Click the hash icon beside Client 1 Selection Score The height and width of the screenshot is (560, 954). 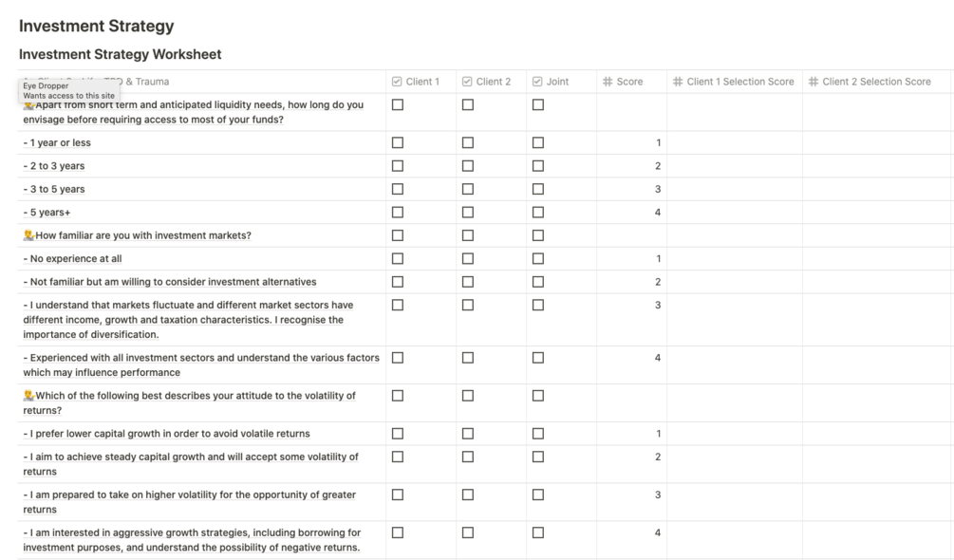pos(678,82)
